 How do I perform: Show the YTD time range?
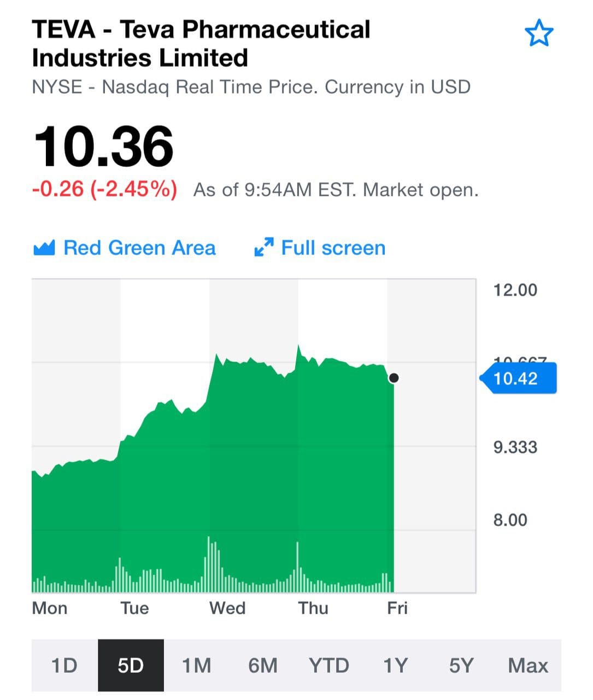(329, 665)
